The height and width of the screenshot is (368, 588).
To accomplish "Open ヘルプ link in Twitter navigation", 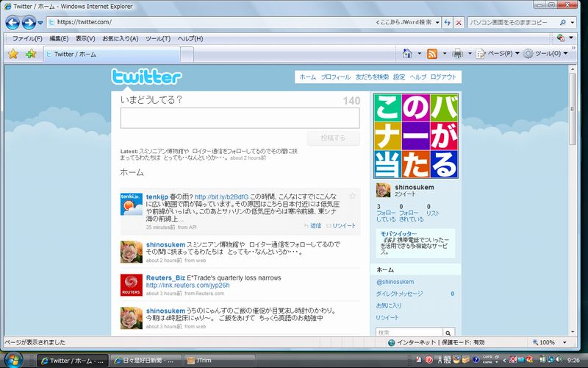I will [x=417, y=77].
